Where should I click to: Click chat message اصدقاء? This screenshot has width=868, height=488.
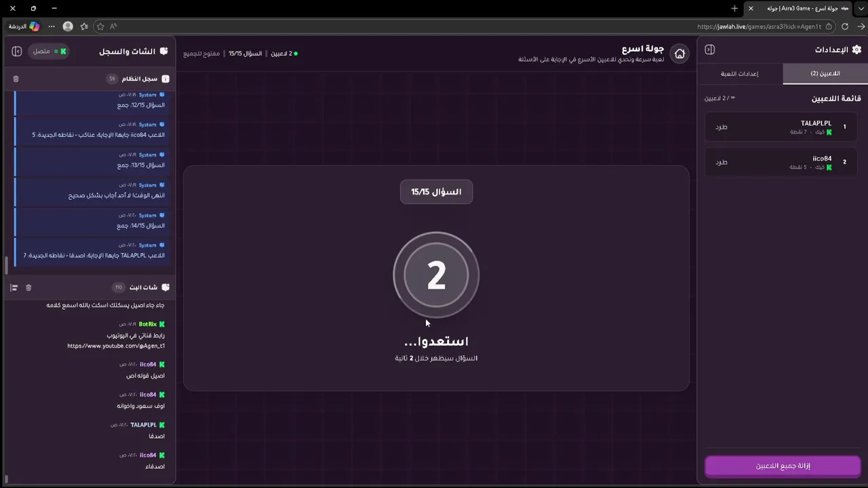(155, 466)
